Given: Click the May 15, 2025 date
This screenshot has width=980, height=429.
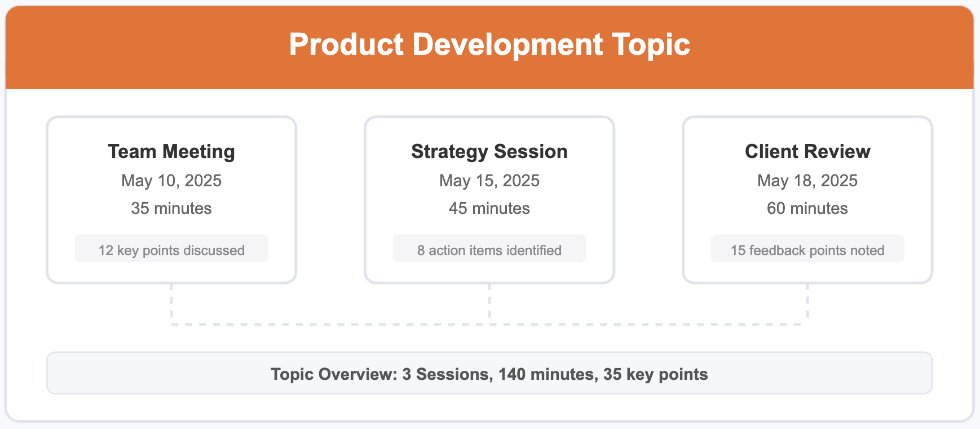Looking at the screenshot, I should 489,181.
